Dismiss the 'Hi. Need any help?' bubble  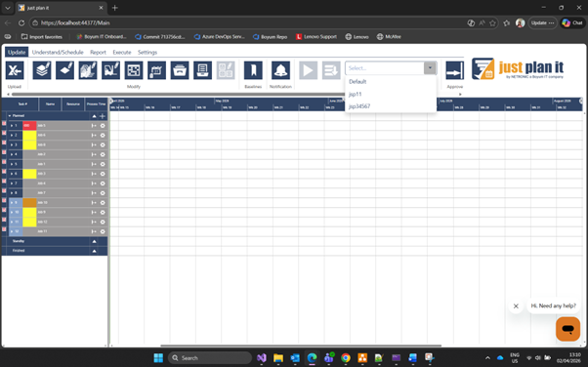[x=516, y=306]
